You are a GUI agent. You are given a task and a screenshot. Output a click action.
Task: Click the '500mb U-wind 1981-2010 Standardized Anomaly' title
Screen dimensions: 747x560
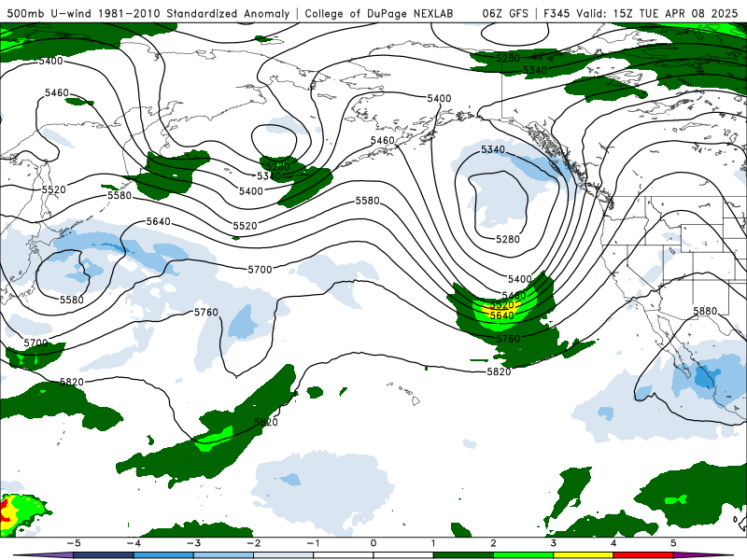148,13
